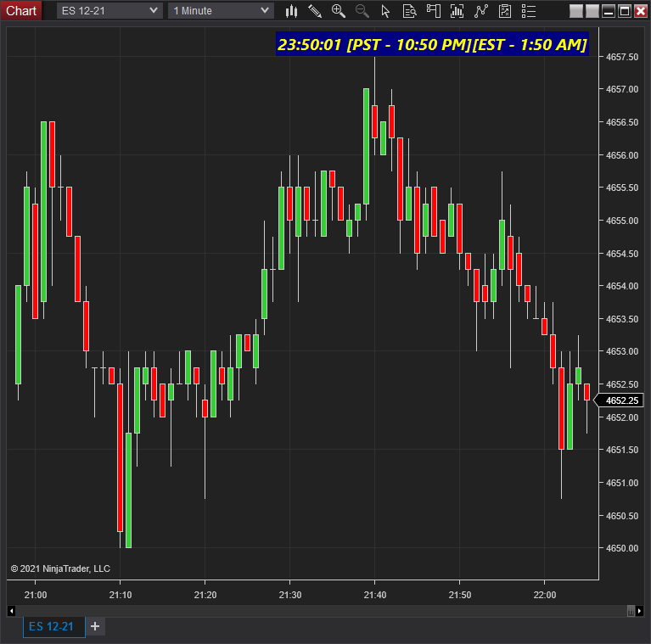
Task: Open the Chart Trader panel icon
Action: point(434,11)
